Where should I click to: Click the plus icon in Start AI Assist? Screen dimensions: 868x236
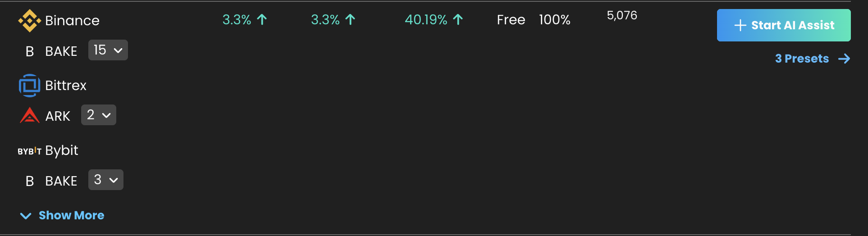pyautogui.click(x=740, y=25)
